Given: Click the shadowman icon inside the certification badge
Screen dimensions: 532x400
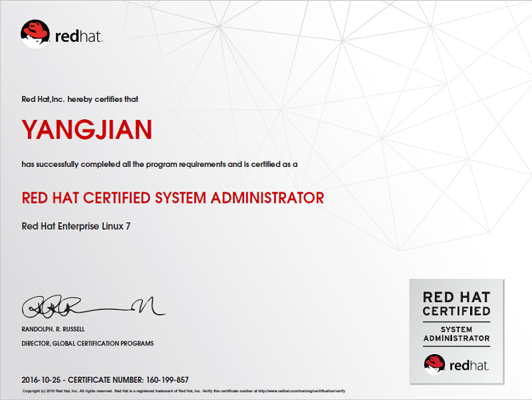Looking at the screenshot, I should (x=434, y=363).
